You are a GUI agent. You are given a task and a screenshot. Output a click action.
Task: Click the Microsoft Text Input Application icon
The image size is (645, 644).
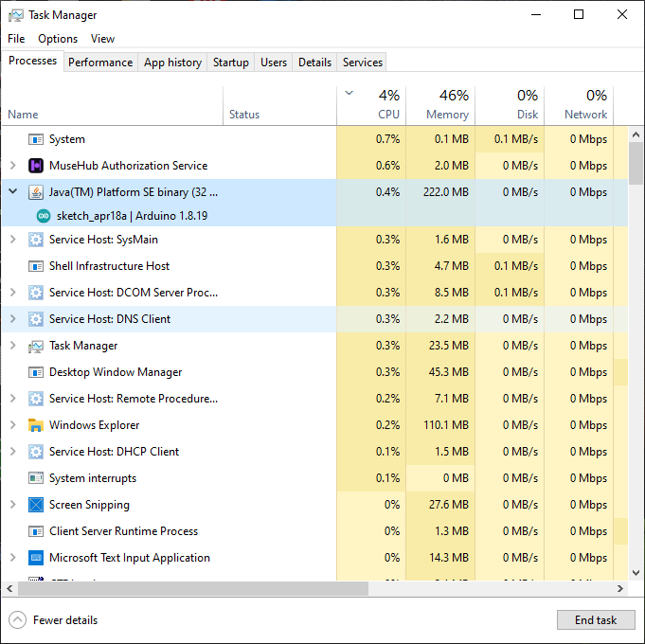point(36,558)
